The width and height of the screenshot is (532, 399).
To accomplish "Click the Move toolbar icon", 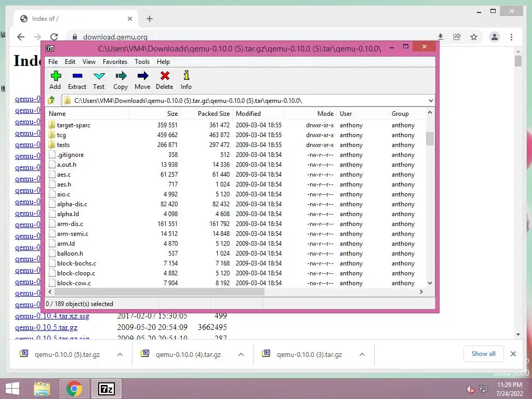I will (143, 76).
